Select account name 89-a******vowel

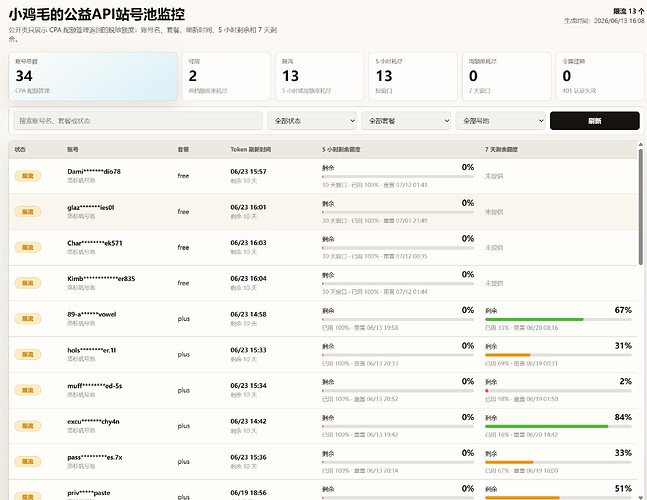coord(92,314)
